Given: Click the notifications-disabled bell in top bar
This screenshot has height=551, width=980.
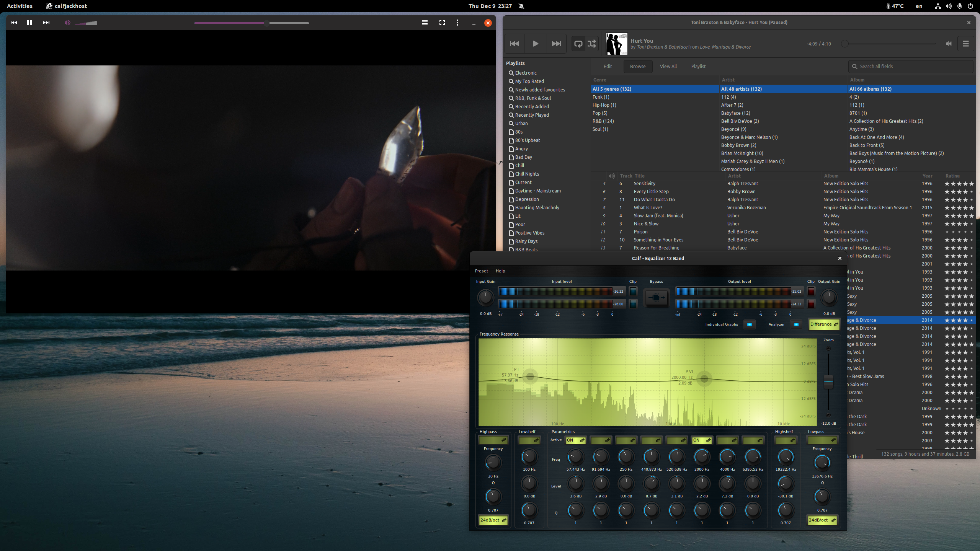Looking at the screenshot, I should click(521, 6).
